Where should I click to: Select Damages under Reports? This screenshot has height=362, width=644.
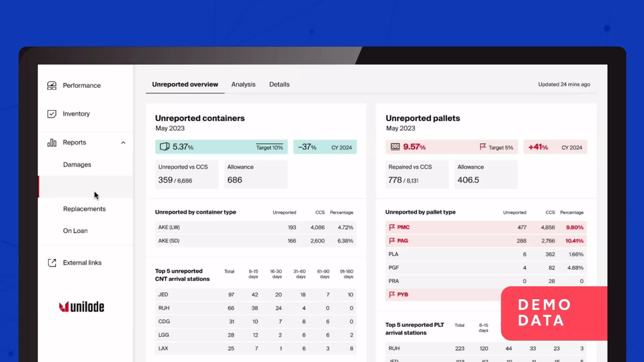point(77,165)
